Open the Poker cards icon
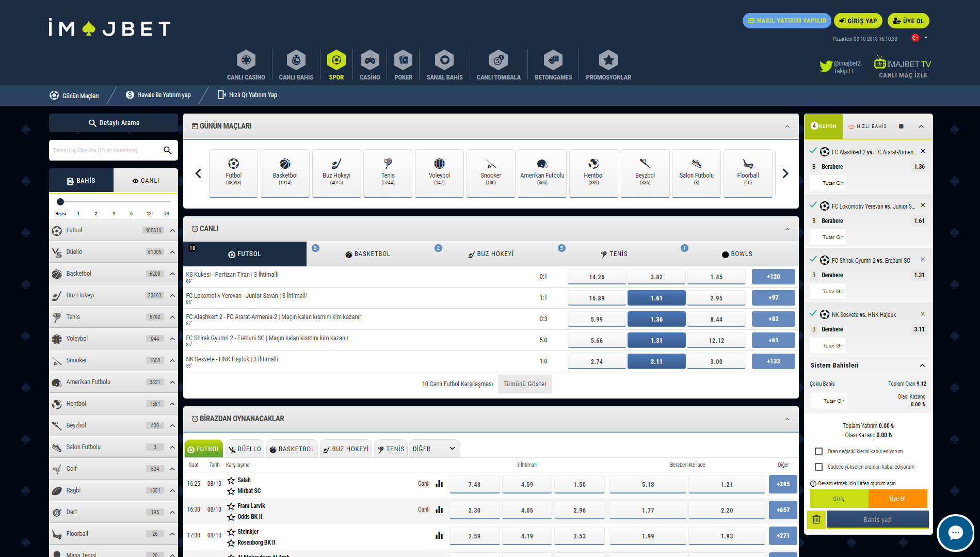 403,60
